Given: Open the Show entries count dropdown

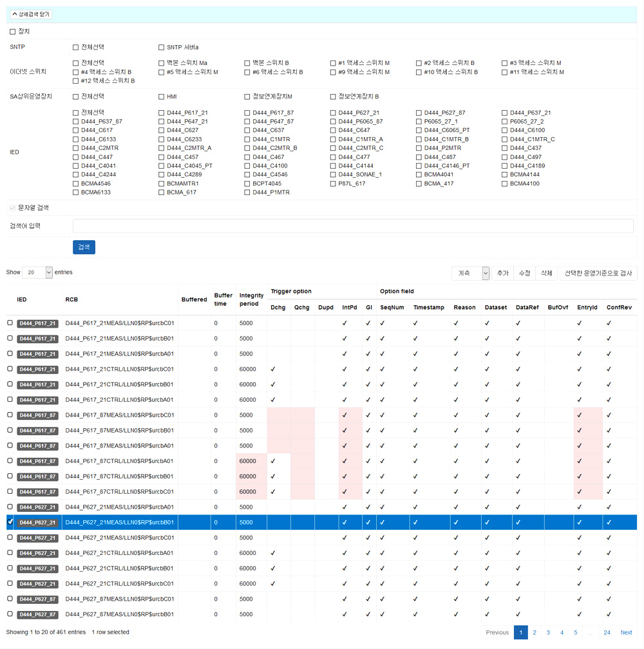Looking at the screenshot, I should click(x=37, y=272).
